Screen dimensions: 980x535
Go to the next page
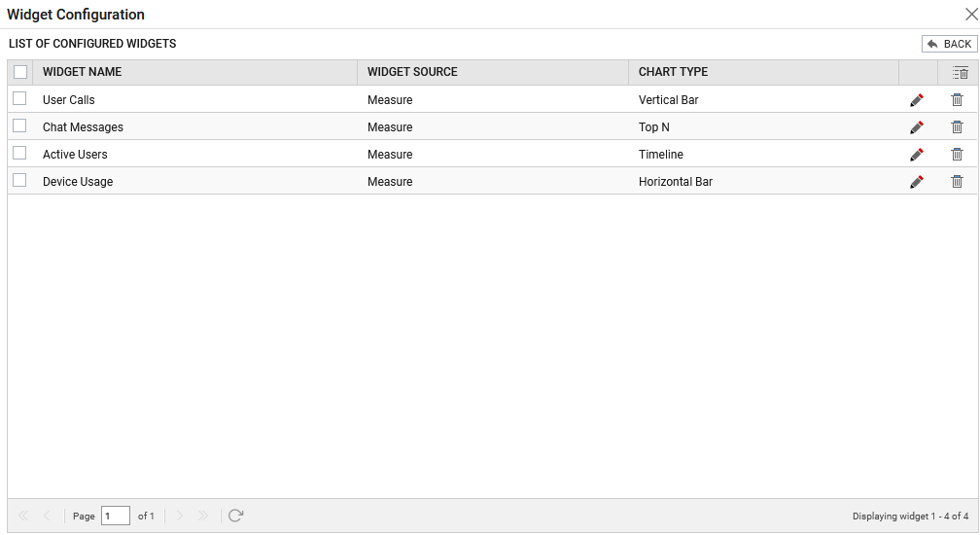click(179, 516)
